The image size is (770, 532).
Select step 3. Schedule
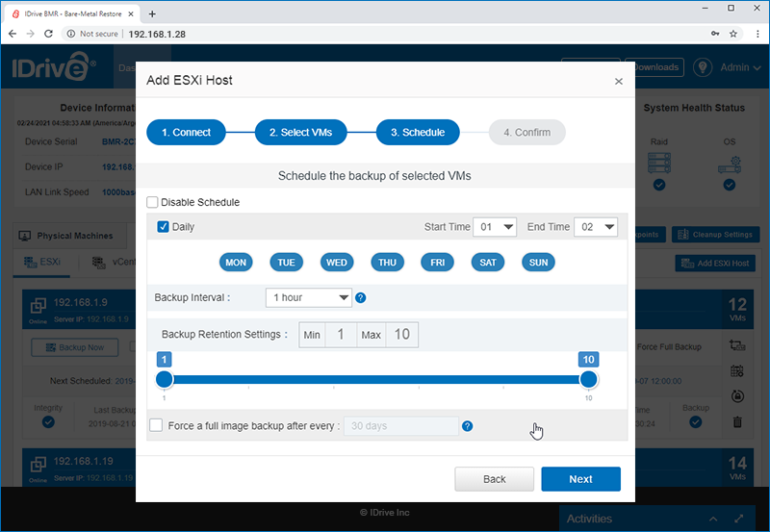(418, 133)
